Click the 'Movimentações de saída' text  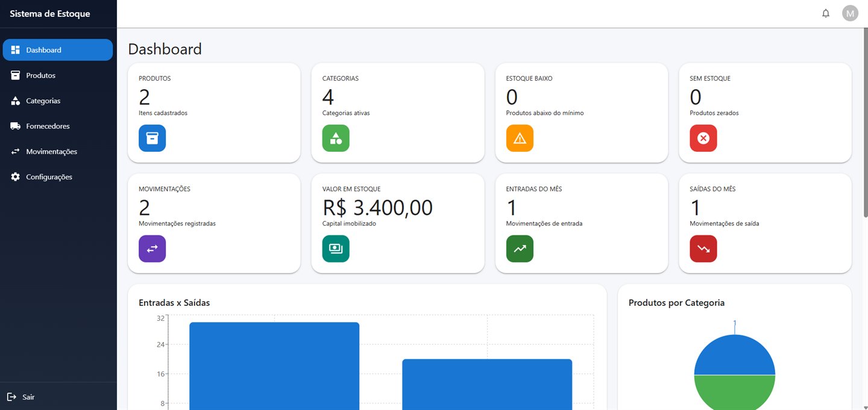(725, 223)
